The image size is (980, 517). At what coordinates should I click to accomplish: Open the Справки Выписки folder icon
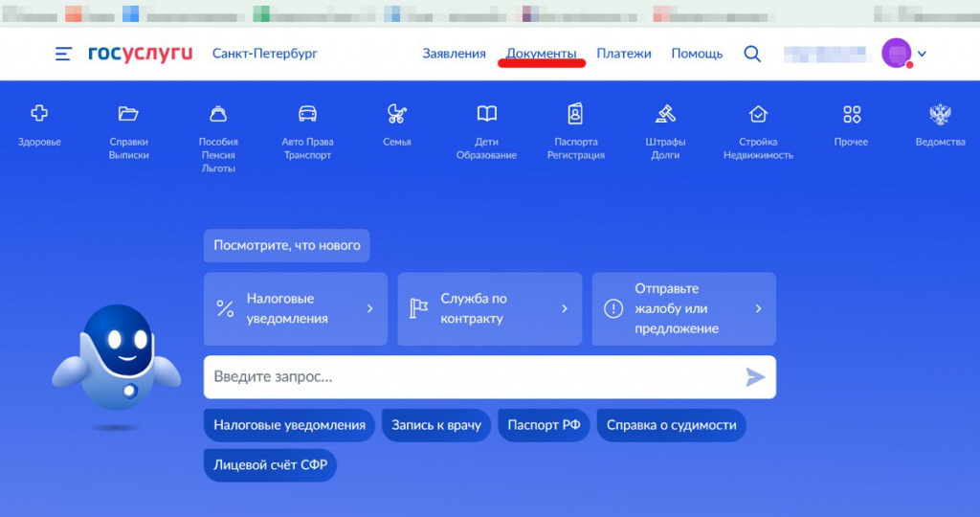tap(128, 113)
